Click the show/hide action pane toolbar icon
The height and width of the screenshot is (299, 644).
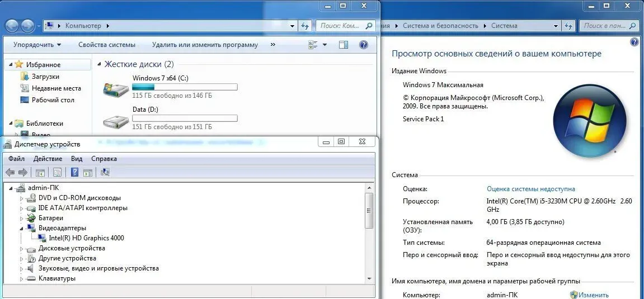coord(88,172)
